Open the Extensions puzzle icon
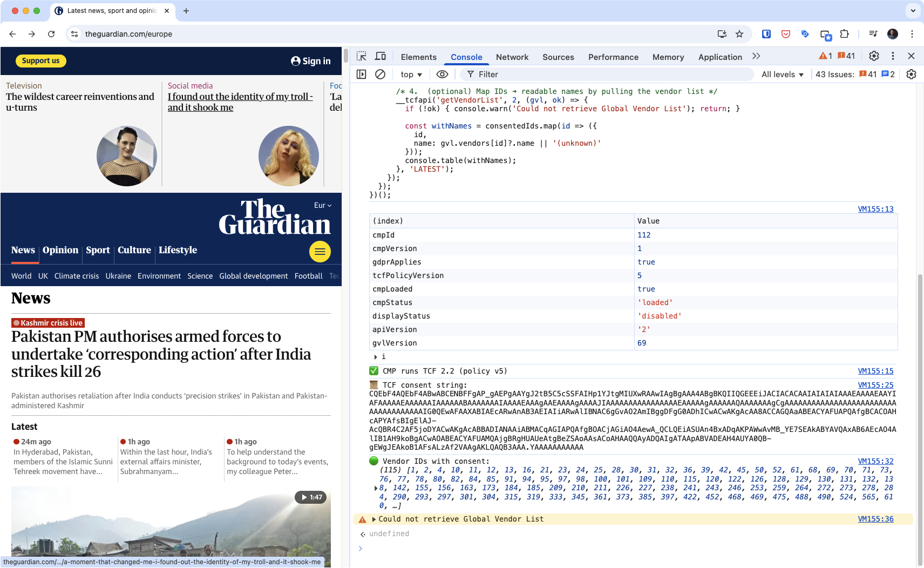The width and height of the screenshot is (924, 568). [845, 34]
